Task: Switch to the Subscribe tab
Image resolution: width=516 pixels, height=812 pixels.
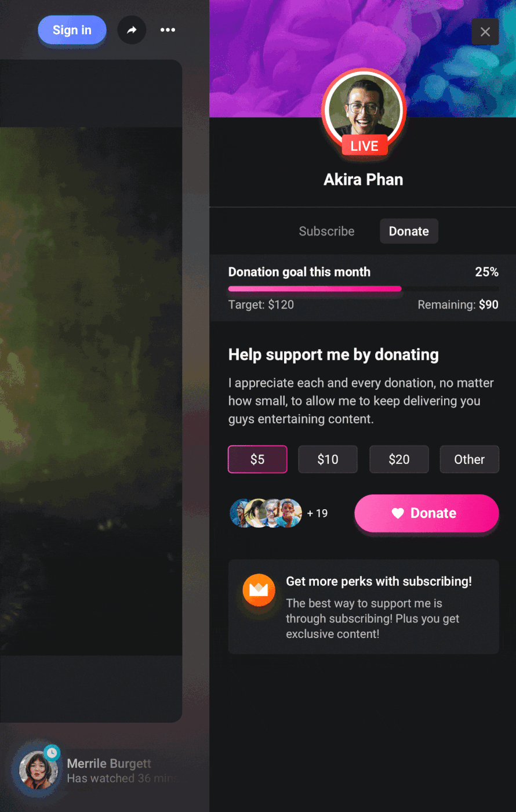Action: 327,231
